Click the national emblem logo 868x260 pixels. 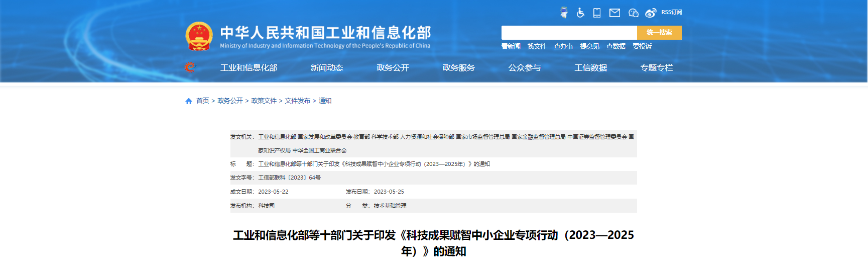pos(199,36)
